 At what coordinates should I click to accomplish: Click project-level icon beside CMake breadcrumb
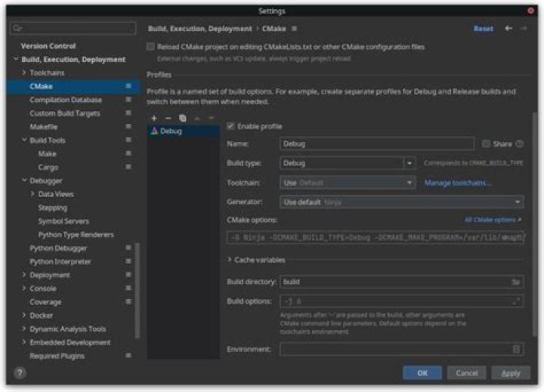[294, 29]
